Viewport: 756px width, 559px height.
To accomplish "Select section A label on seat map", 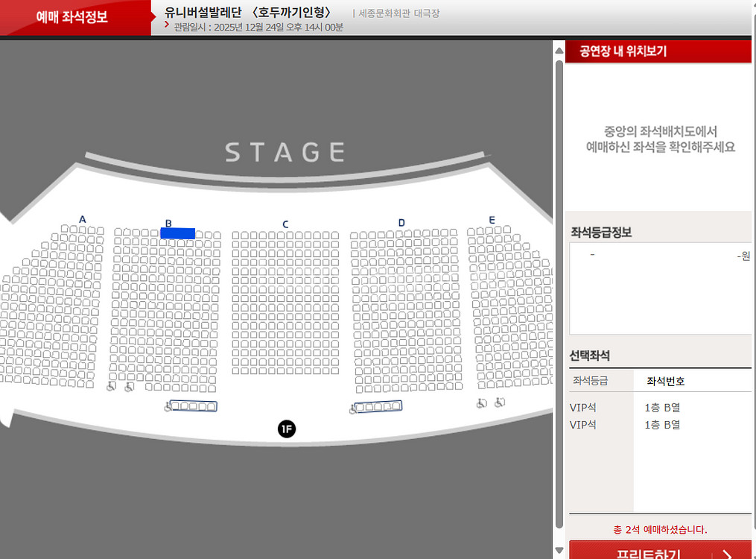I will (83, 219).
